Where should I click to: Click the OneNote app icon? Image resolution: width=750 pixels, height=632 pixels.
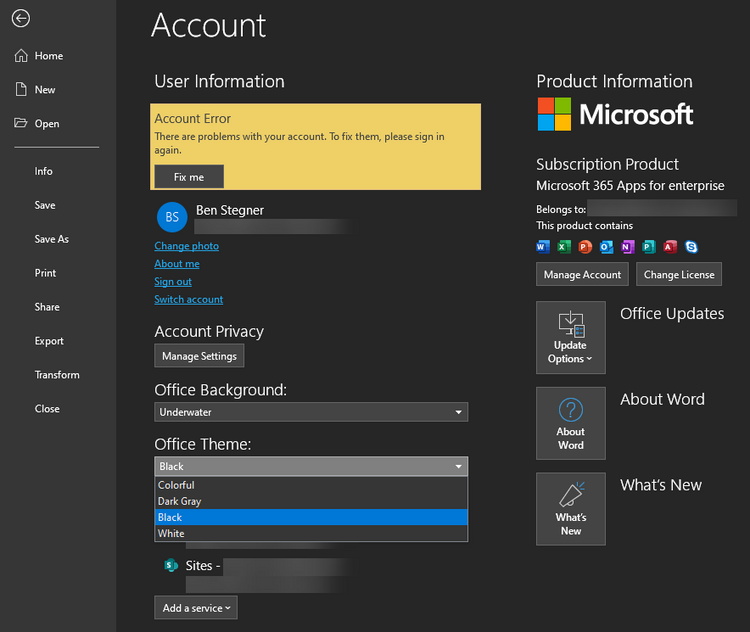(x=628, y=247)
